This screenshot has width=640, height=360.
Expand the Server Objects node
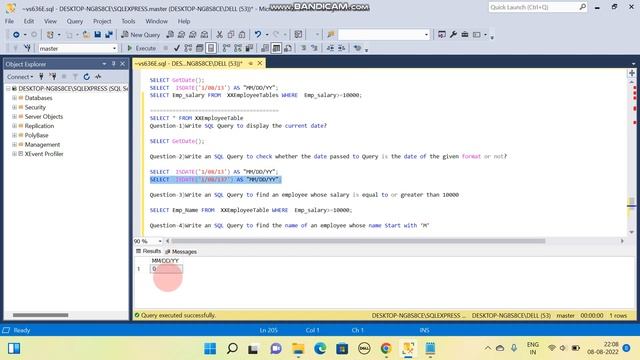click(x=14, y=117)
